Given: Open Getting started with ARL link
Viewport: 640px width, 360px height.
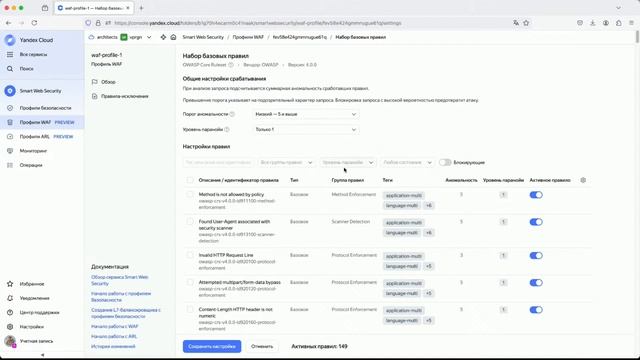Looking at the screenshot, I should (x=114, y=336).
